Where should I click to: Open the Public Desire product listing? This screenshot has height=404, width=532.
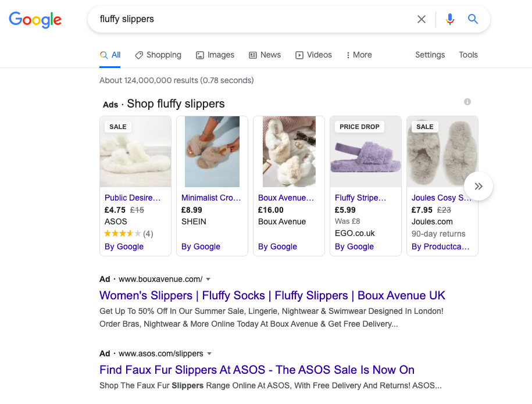click(x=131, y=198)
